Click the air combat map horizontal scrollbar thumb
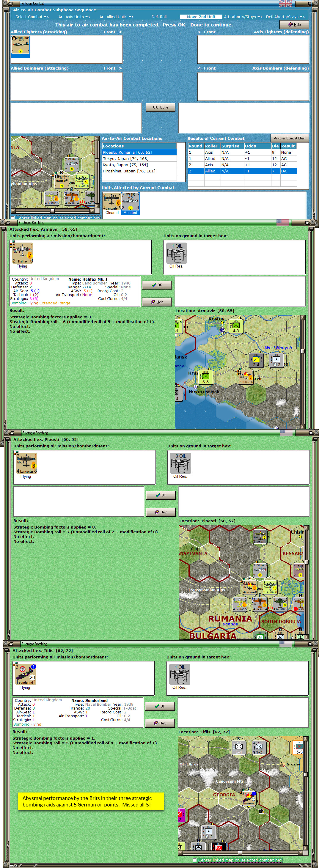The height and width of the screenshot is (868, 319). 52,210
